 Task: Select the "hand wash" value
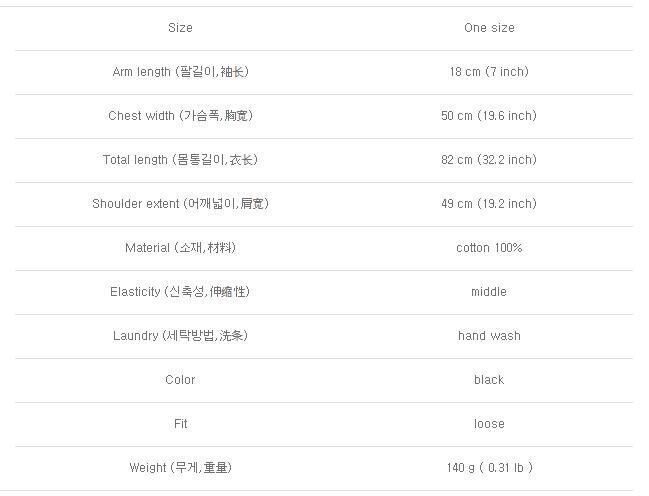click(x=489, y=336)
